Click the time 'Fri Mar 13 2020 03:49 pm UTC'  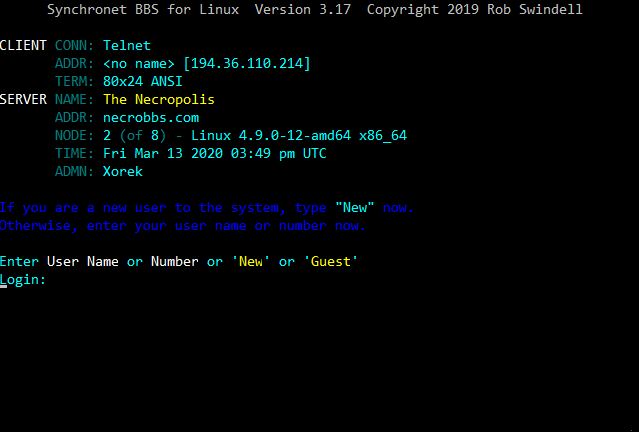tap(215, 153)
